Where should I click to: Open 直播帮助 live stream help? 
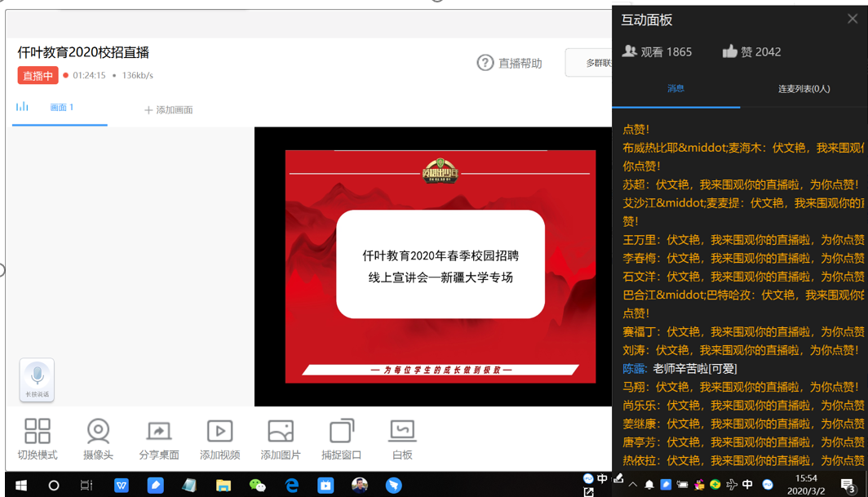509,63
